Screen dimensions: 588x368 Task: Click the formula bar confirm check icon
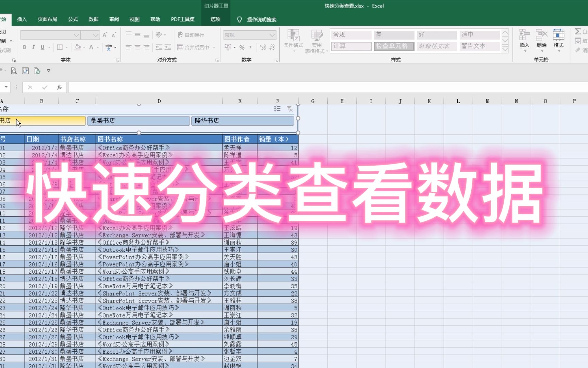point(45,88)
